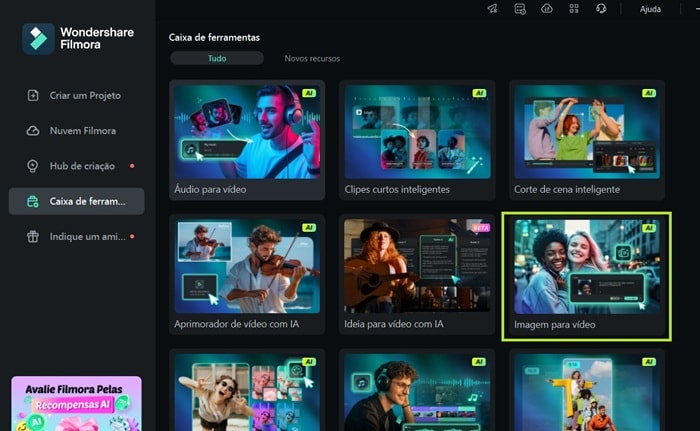The width and height of the screenshot is (700, 431).
Task: Switch to the Novos recursos tab
Action: point(312,59)
